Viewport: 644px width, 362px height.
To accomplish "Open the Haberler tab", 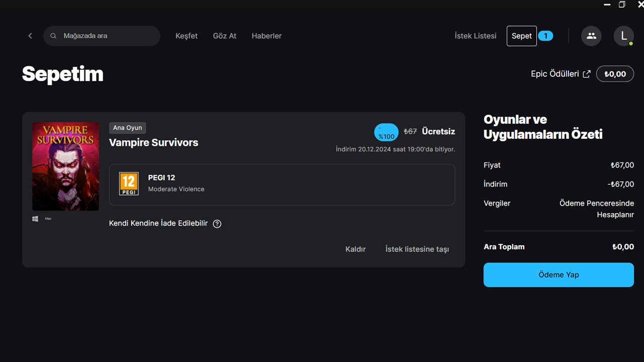I will 267,36.
